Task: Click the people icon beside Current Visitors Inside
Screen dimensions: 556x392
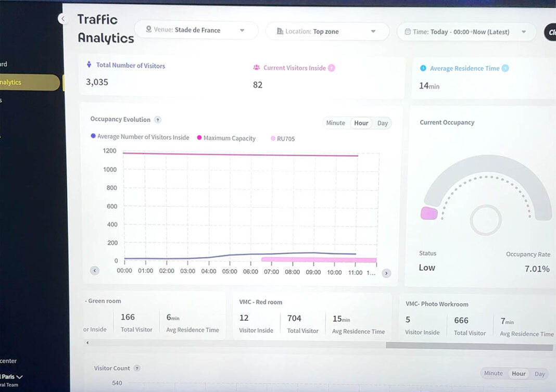Action: (x=256, y=67)
